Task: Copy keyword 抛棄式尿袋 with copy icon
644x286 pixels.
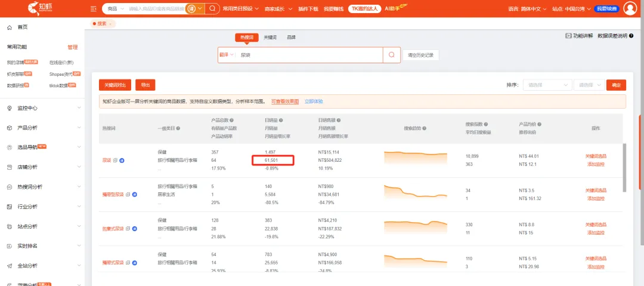Action: (x=128, y=229)
